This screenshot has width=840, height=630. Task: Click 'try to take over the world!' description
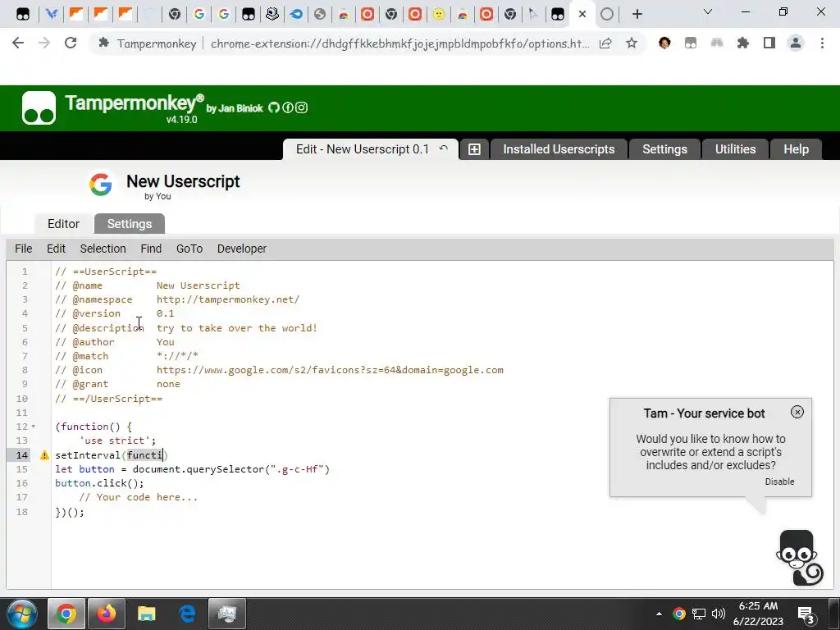(237, 328)
